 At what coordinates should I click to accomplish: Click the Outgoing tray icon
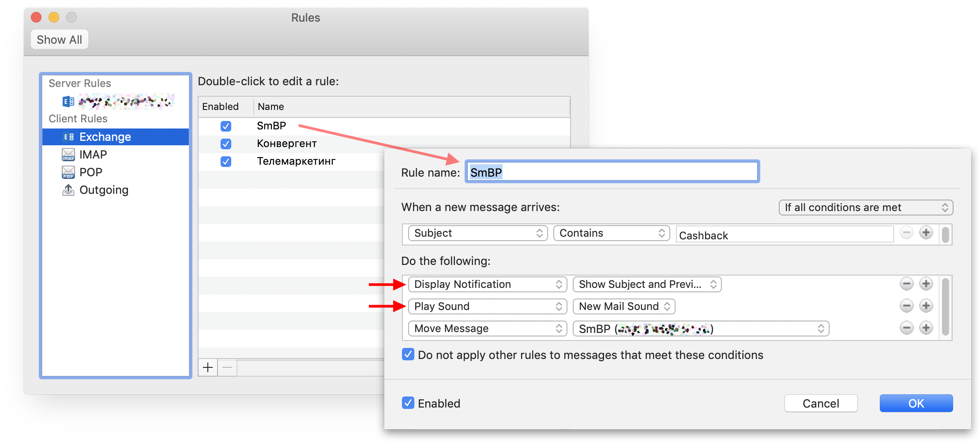click(x=68, y=190)
